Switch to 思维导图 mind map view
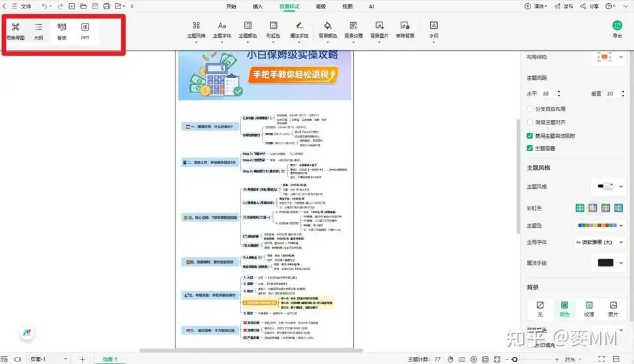The width and height of the screenshot is (634, 364). tap(16, 31)
